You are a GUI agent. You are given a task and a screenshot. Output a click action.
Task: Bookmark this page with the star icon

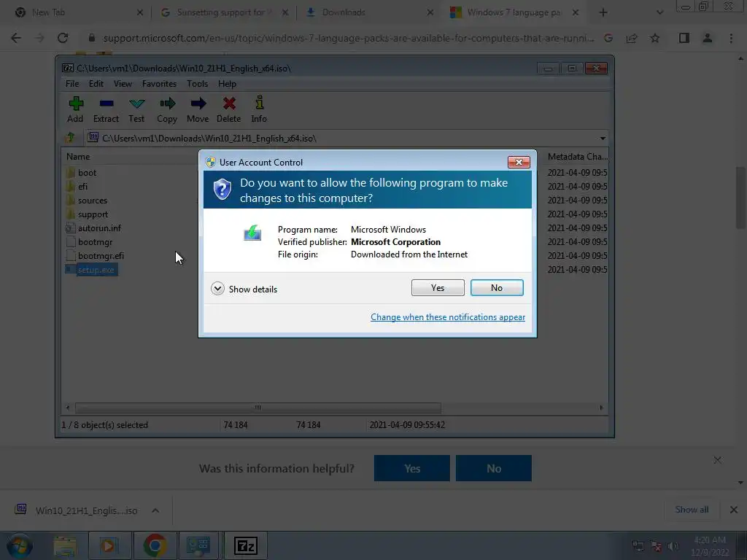coord(655,38)
